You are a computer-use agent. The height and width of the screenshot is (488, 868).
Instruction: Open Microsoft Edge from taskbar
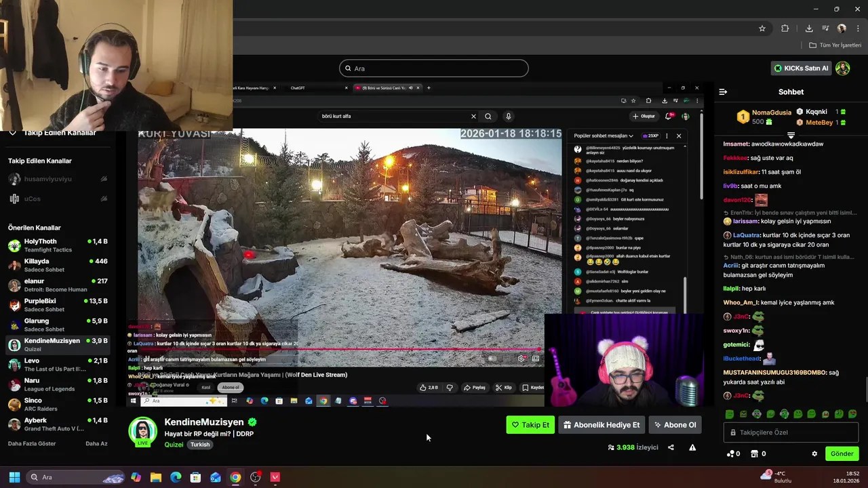(176, 477)
